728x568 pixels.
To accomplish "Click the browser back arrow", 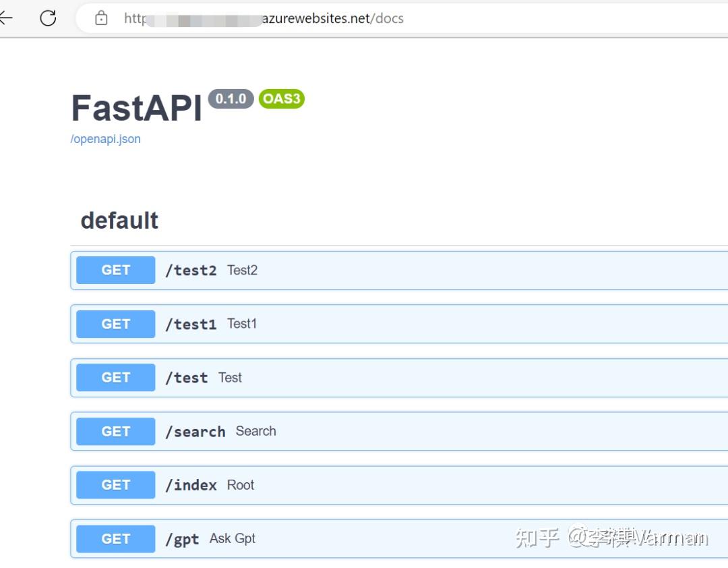I will pos(7,18).
